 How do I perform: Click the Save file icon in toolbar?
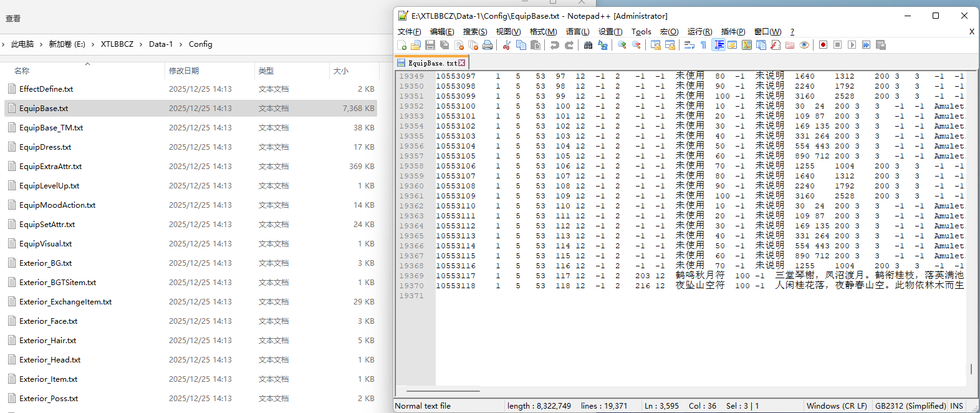430,45
